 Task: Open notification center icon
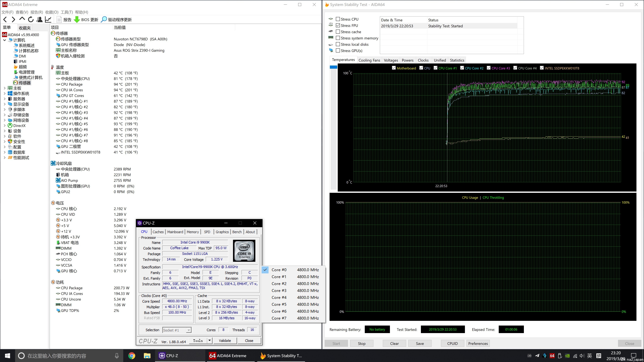click(633, 356)
